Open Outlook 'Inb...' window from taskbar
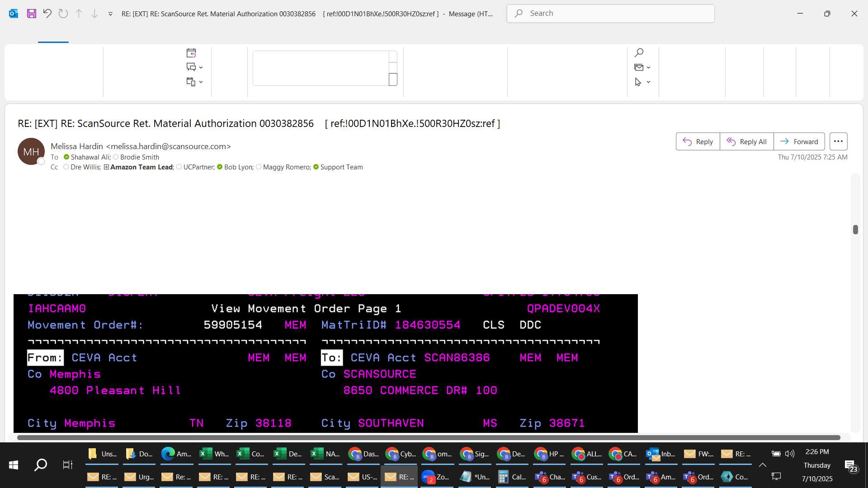 tap(660, 454)
